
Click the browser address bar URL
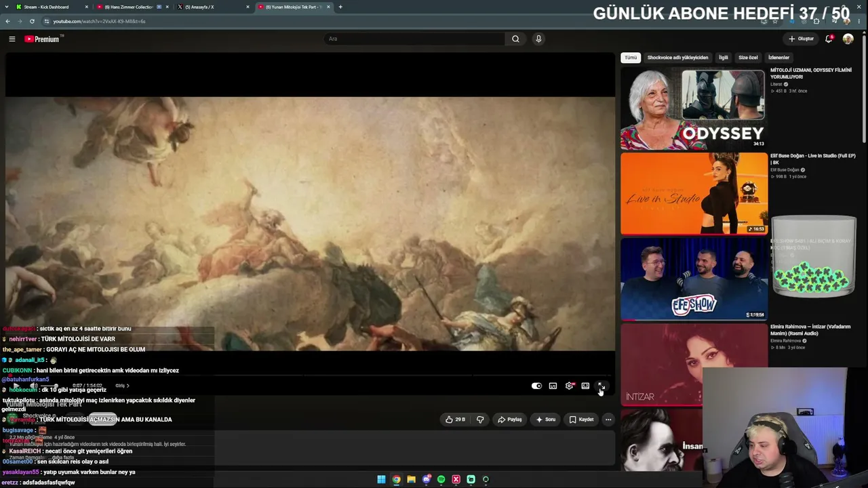(99, 21)
